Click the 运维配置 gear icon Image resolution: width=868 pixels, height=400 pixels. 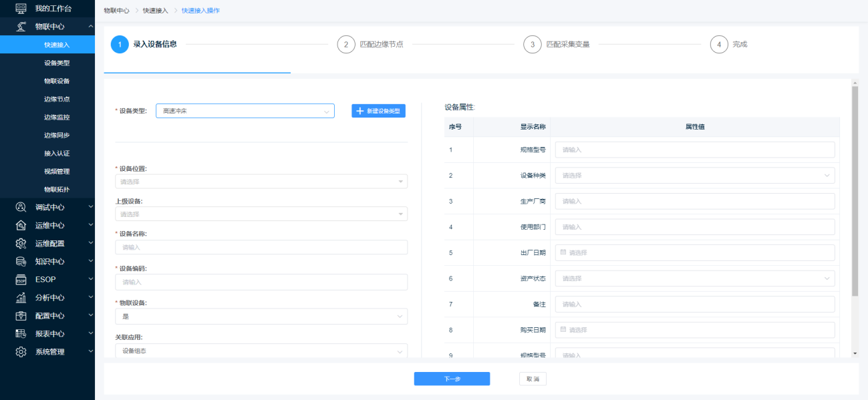tap(21, 244)
